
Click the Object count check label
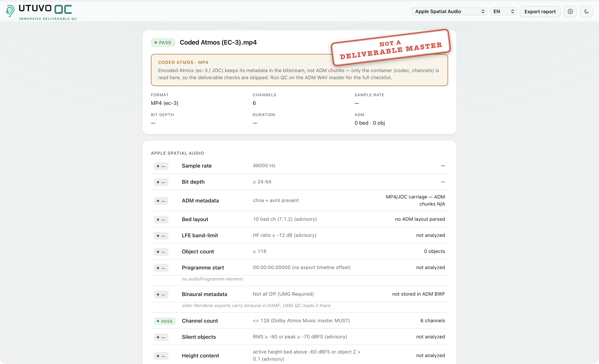198,251
